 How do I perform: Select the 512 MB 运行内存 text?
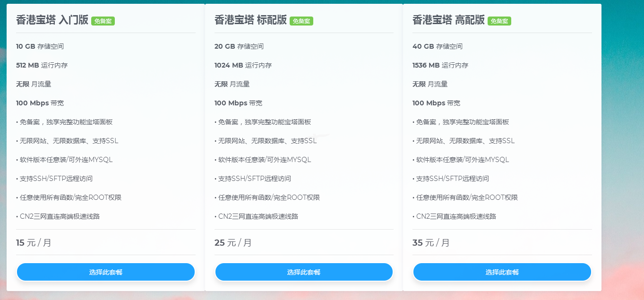pos(42,65)
